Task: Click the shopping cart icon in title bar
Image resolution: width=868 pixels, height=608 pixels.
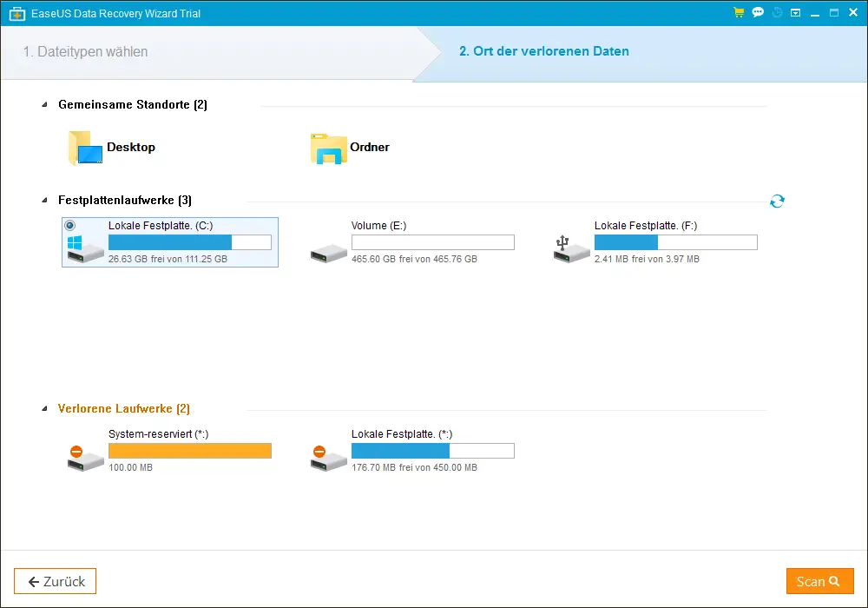Action: pos(739,12)
